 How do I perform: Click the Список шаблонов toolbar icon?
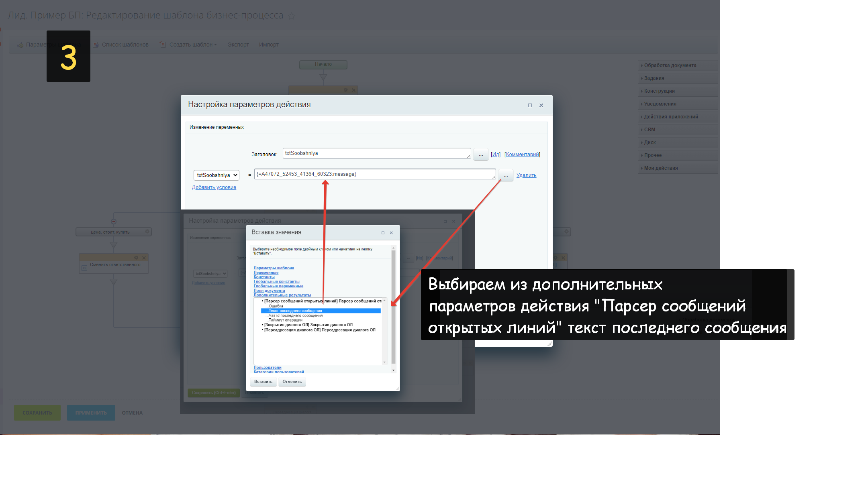(96, 45)
